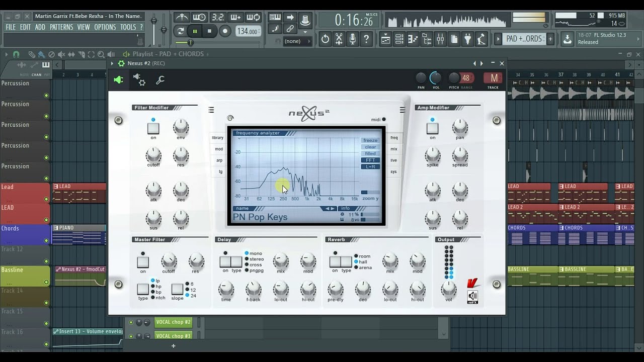Open playlist menu arrow beside the magnet icon
Viewport: 644px width, 362px height.
pos(7,54)
